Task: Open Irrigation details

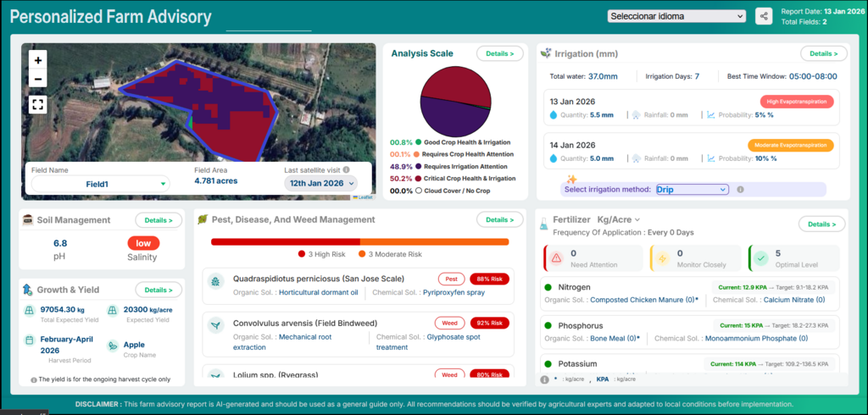Action: [x=824, y=54]
